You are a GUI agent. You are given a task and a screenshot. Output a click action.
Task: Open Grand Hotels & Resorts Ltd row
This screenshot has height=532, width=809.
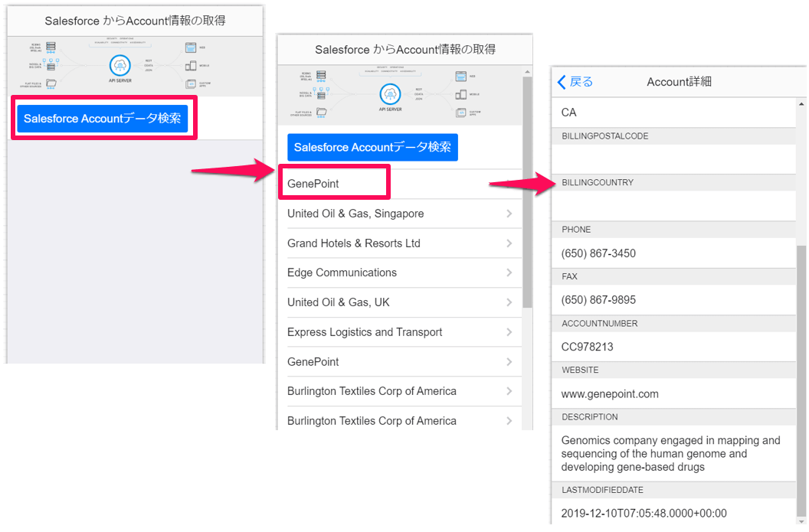400,243
